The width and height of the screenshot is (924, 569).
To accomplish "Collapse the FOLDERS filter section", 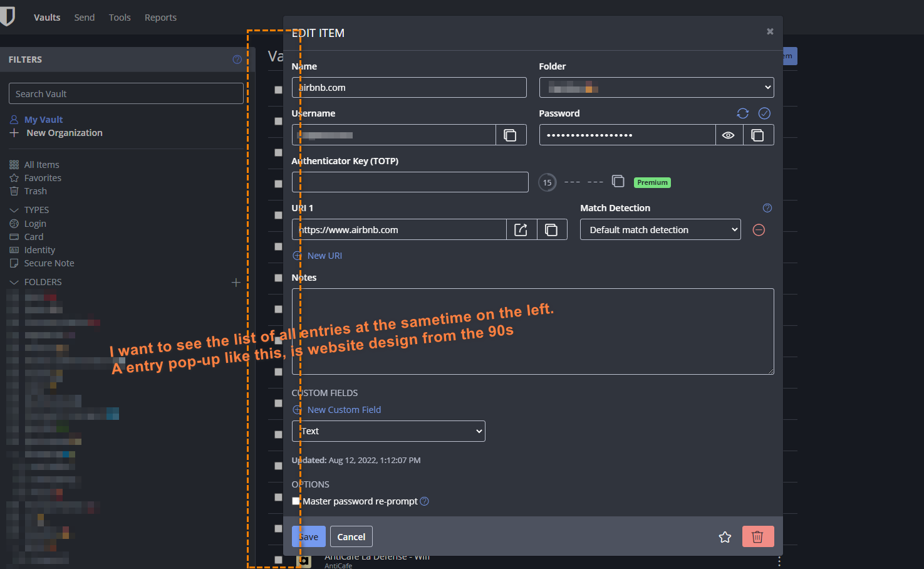I will coord(14,283).
